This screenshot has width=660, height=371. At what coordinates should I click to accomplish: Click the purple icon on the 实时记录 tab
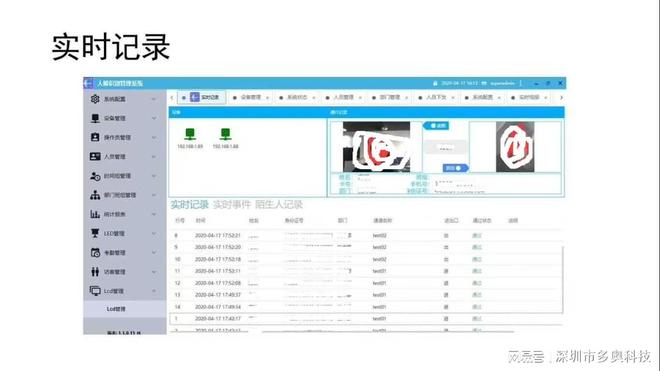coord(194,97)
